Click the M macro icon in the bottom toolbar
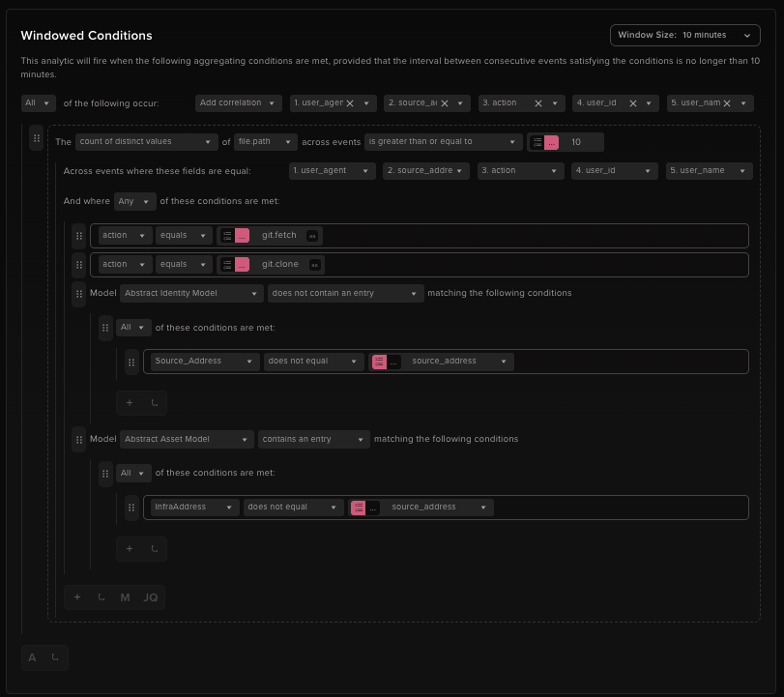Screen dimensions: 784x697 124,596
